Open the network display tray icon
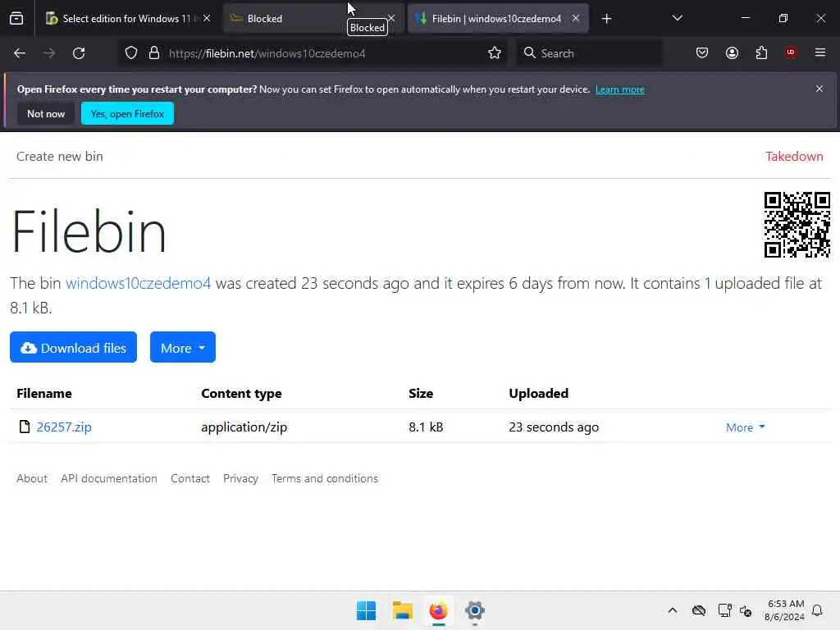 point(724,610)
